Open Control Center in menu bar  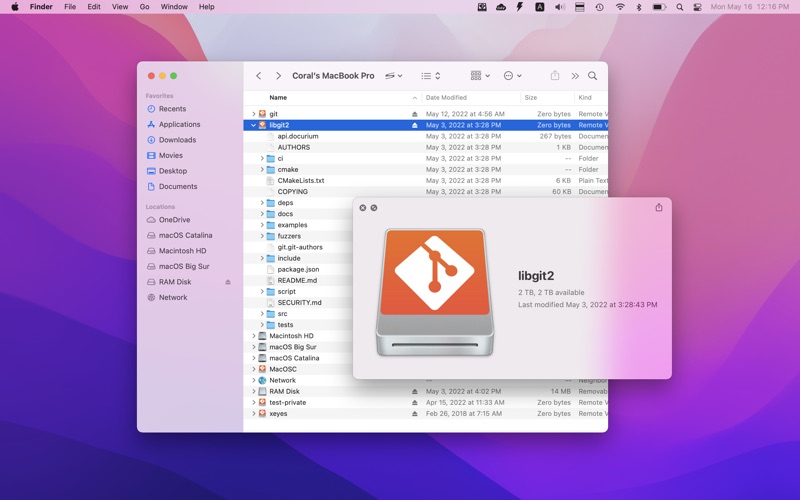click(697, 7)
